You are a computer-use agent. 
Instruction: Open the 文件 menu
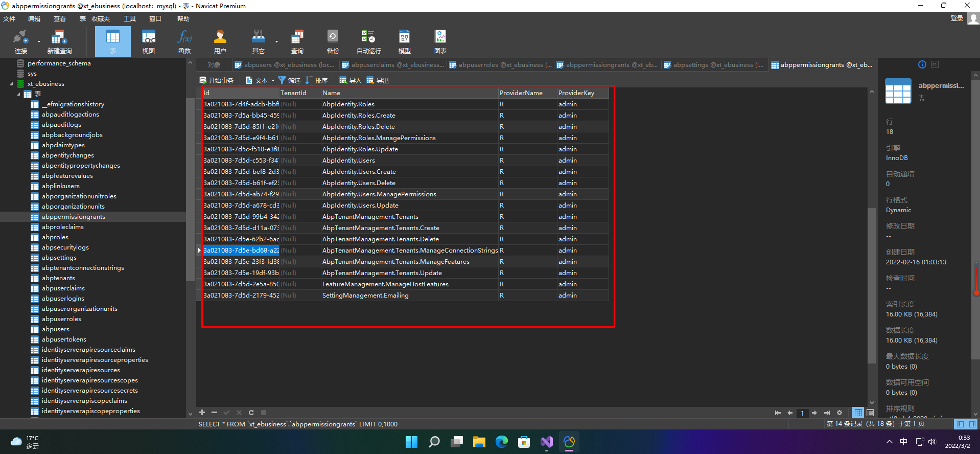(x=9, y=19)
